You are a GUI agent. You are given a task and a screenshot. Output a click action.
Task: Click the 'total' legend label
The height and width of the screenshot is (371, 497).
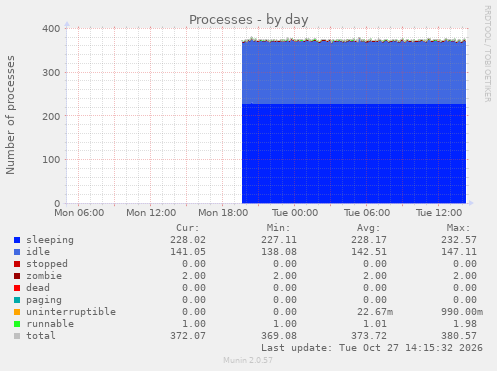41,336
